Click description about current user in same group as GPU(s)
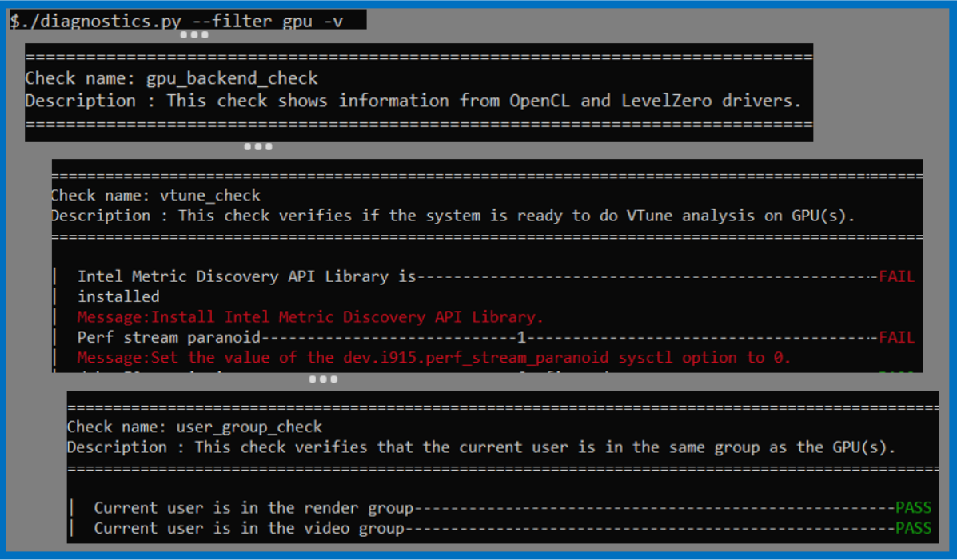The height and width of the screenshot is (560, 957). pyautogui.click(x=481, y=447)
